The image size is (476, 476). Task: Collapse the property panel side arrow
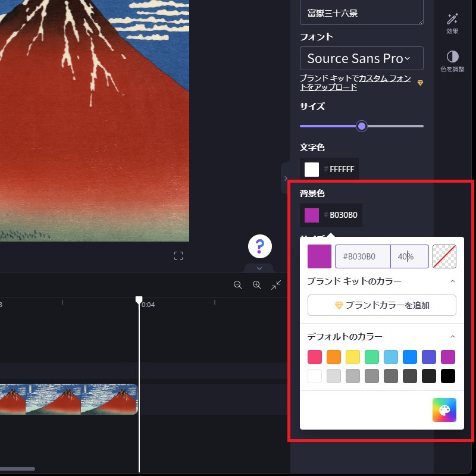click(286, 178)
